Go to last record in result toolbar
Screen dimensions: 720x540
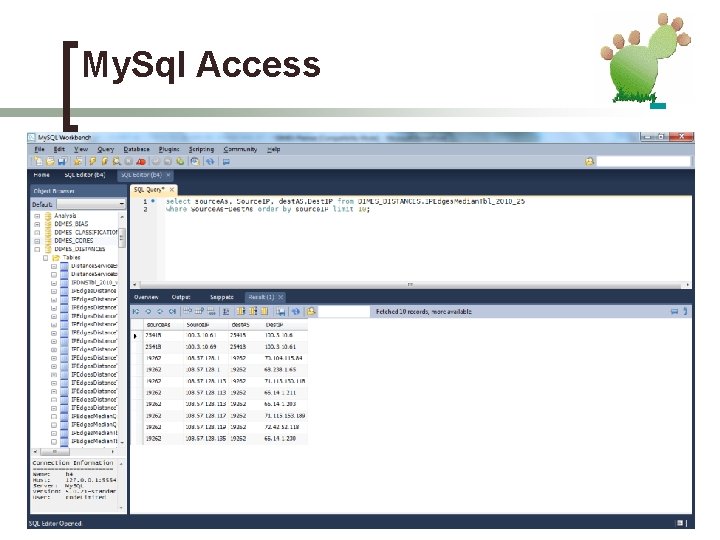coord(172,312)
